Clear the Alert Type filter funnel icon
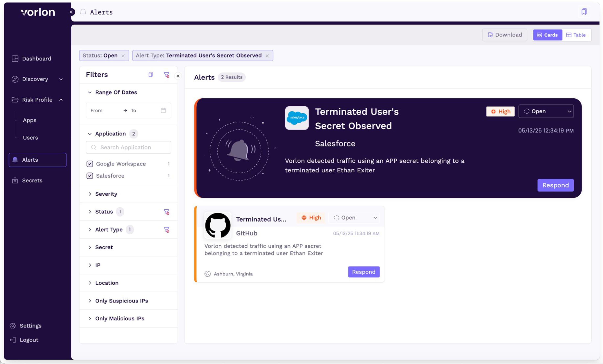 (x=166, y=230)
